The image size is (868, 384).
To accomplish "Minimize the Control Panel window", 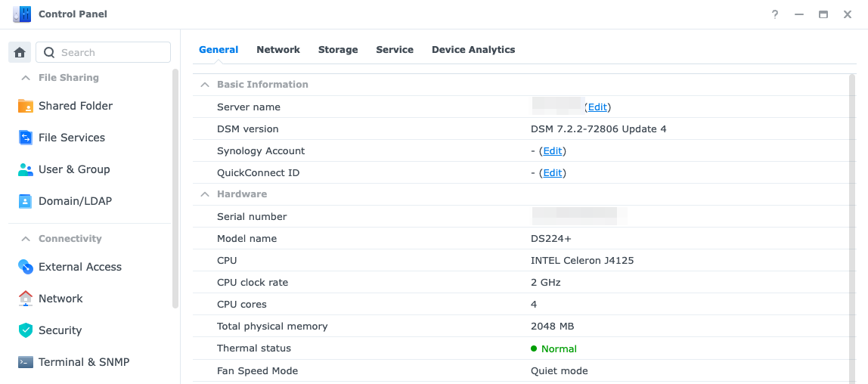I will pyautogui.click(x=798, y=15).
